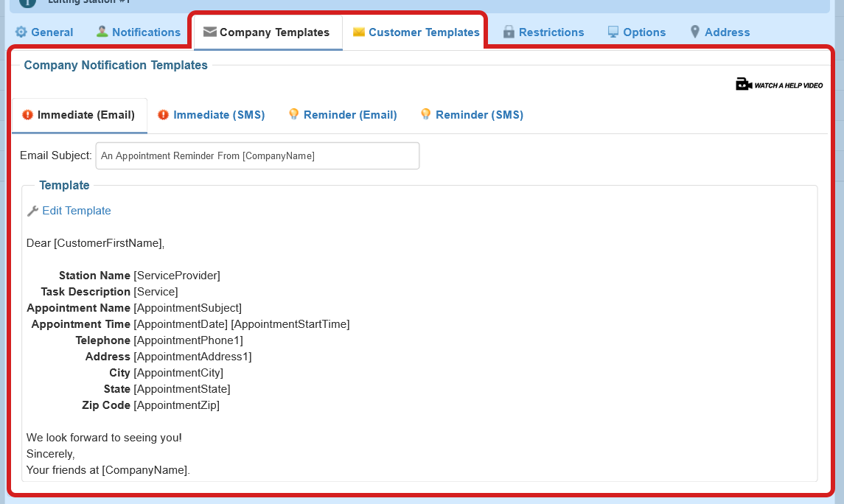Click the person icon beside Notifications

click(x=102, y=32)
